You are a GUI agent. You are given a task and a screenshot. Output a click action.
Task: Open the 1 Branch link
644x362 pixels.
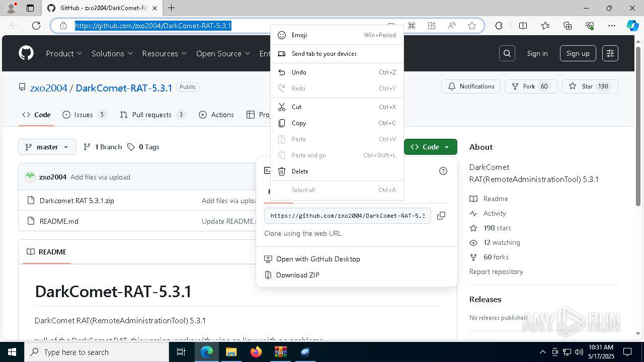click(103, 147)
